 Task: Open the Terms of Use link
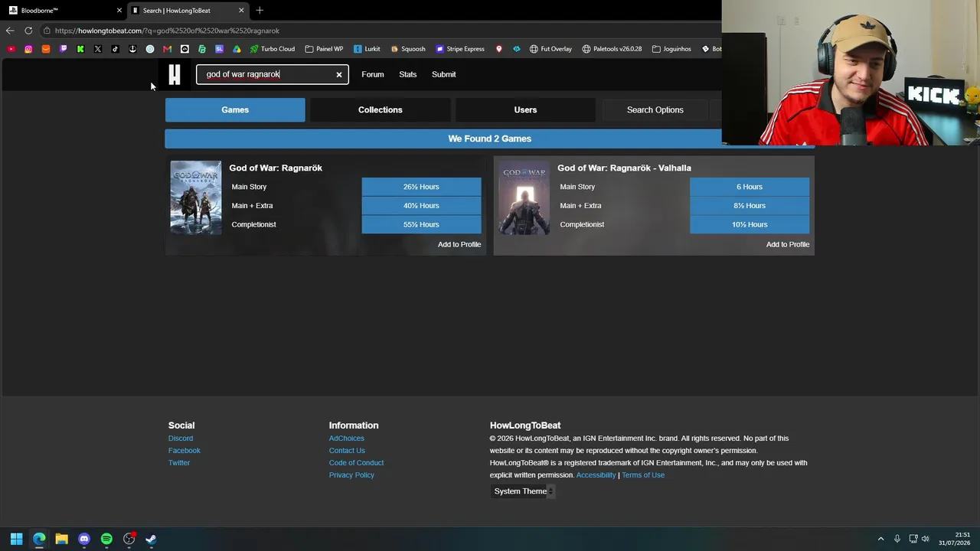point(643,475)
